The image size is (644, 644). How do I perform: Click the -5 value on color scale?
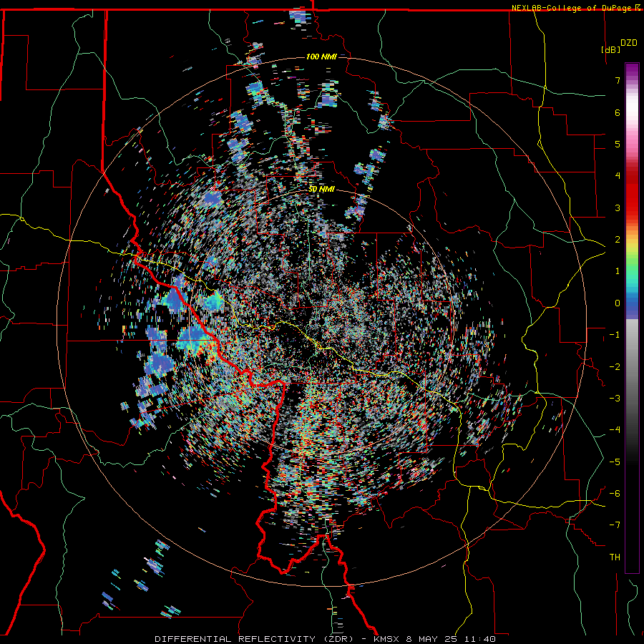pyautogui.click(x=615, y=462)
